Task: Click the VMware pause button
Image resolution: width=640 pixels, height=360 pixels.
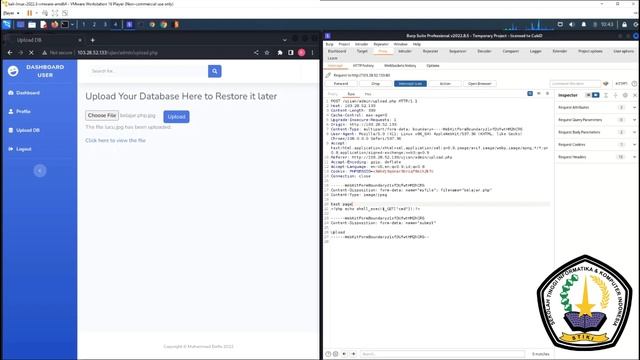Action: [29, 13]
